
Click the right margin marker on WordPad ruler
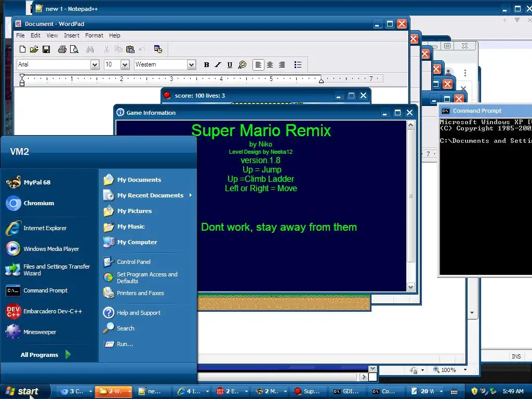[x=321, y=81]
